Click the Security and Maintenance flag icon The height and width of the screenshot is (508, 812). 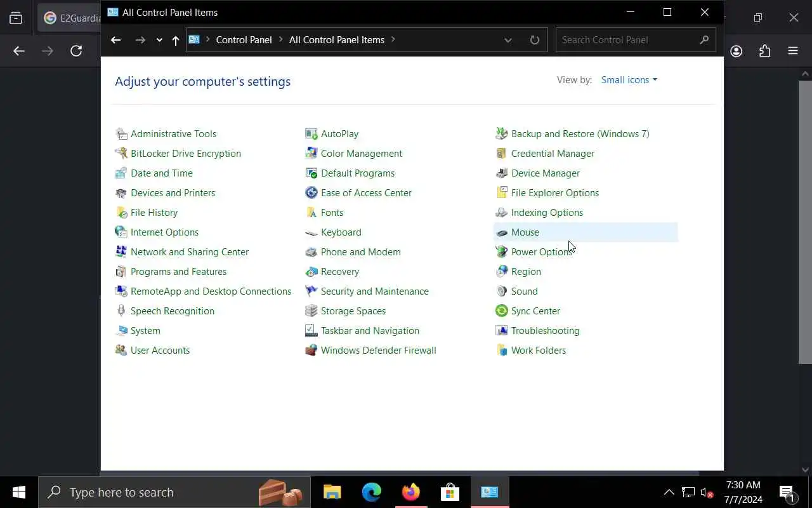point(311,291)
